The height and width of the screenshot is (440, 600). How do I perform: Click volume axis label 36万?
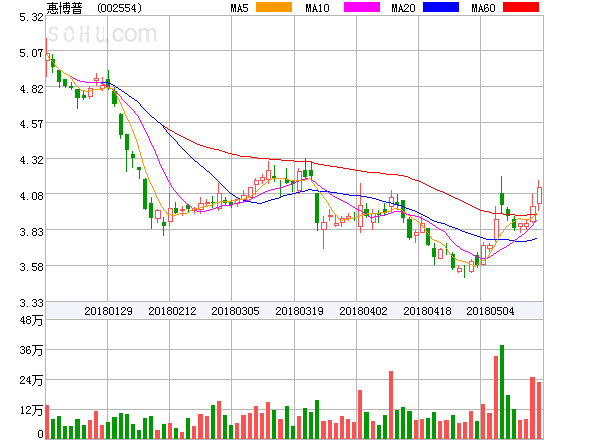pos(31,350)
